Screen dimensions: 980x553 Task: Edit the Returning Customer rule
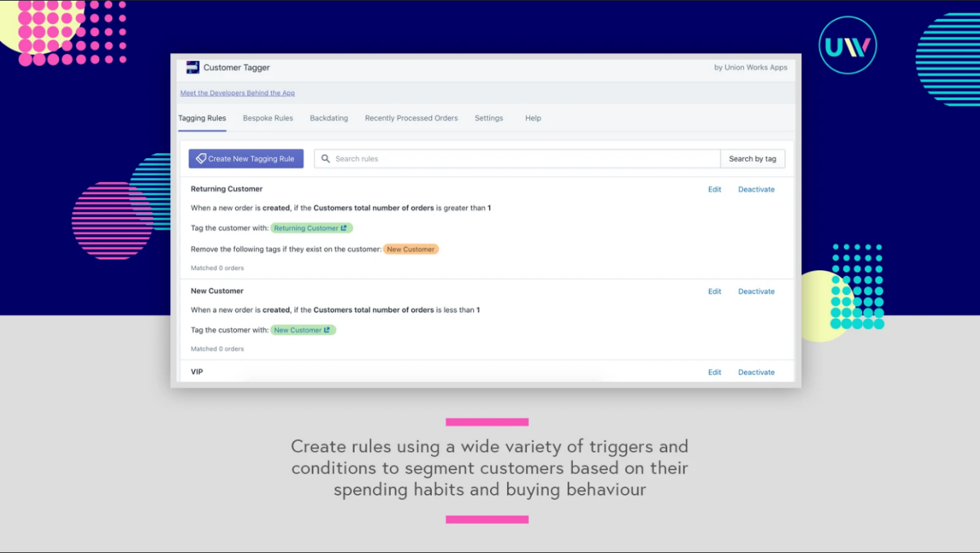coord(714,189)
